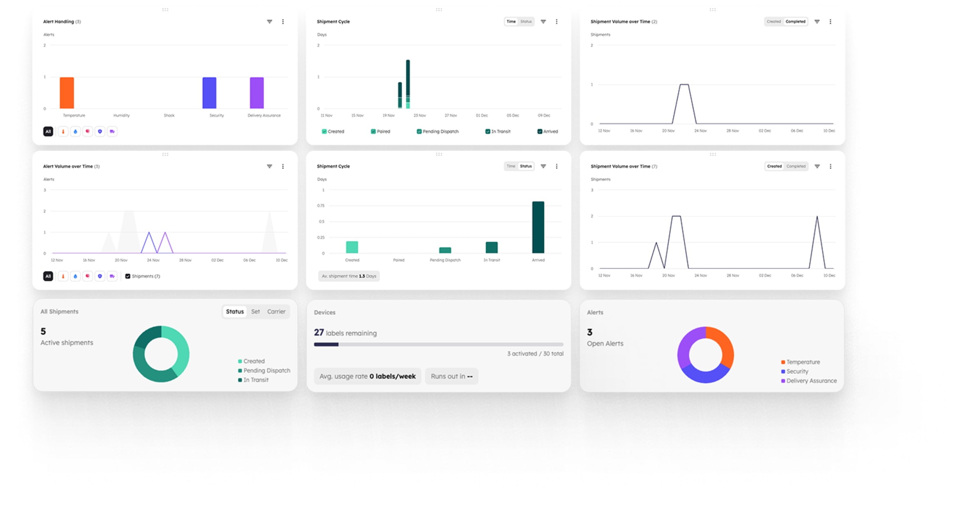This screenshot has width=980, height=506.
Task: Open filter icon on Alert Handling card
Action: click(269, 22)
